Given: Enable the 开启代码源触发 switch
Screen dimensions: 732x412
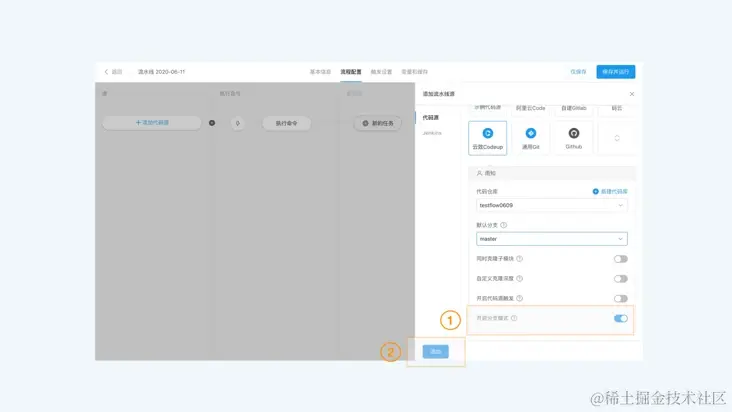Looking at the screenshot, I should click(x=620, y=299).
